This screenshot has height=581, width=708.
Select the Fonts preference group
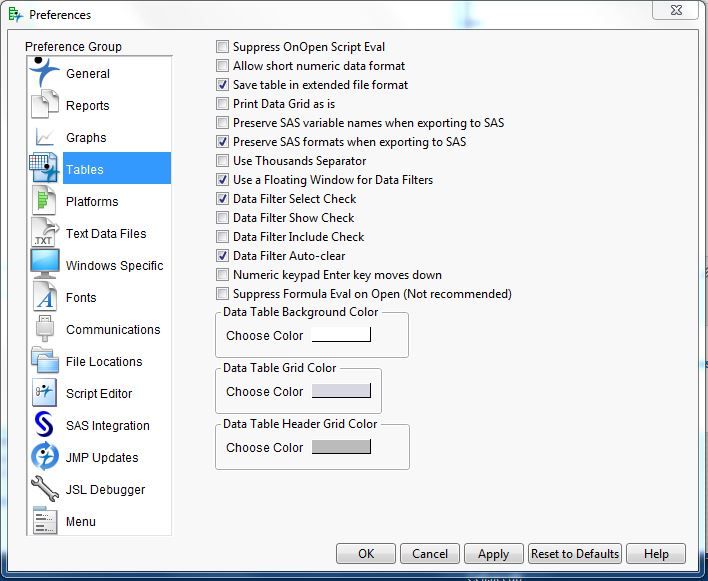pyautogui.click(x=81, y=298)
